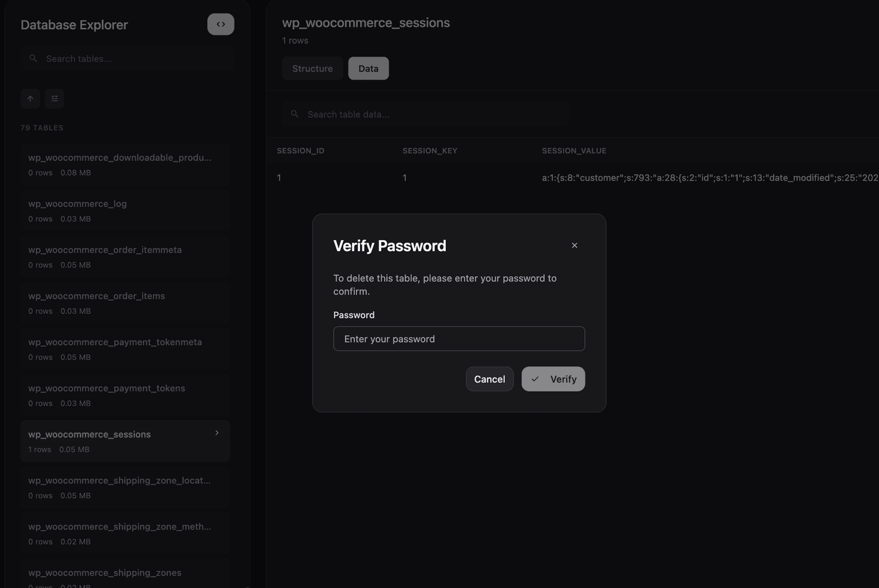Click the Cancel button in the dialog
The height and width of the screenshot is (588, 879).
point(489,379)
